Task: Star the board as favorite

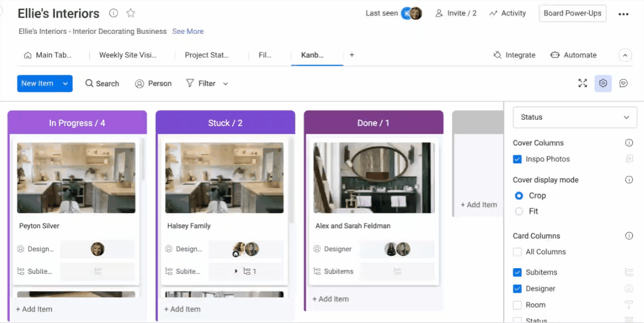Action: click(x=131, y=13)
